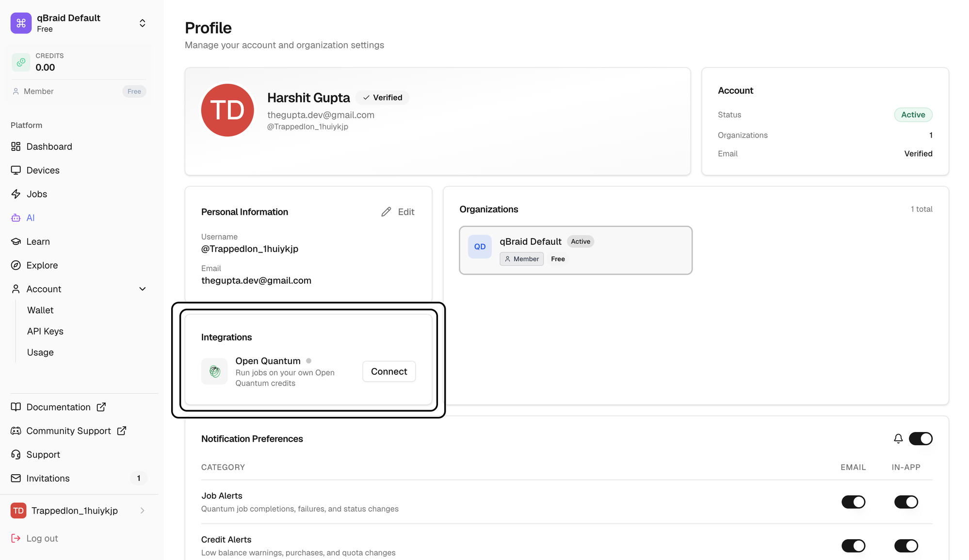The width and height of the screenshot is (969, 560).
Task: Click the pencil edit icon
Action: tap(386, 212)
